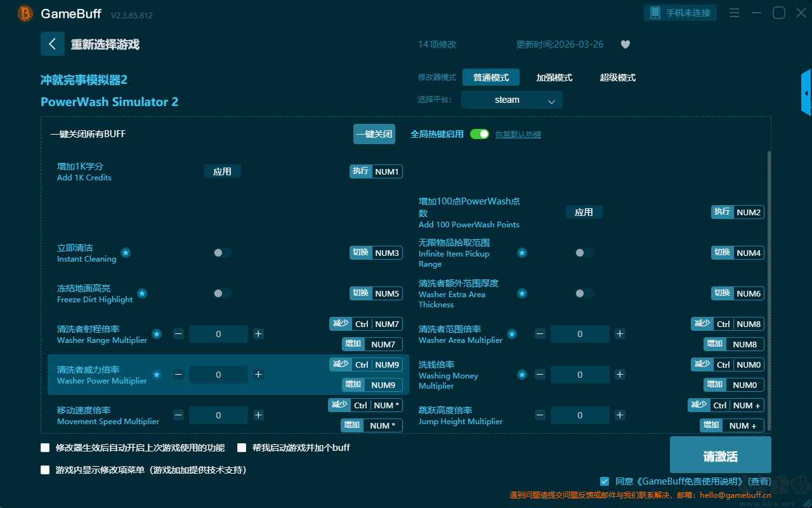The image size is (812, 508).
Task: Check show in-game modifier menu option
Action: click(45, 471)
